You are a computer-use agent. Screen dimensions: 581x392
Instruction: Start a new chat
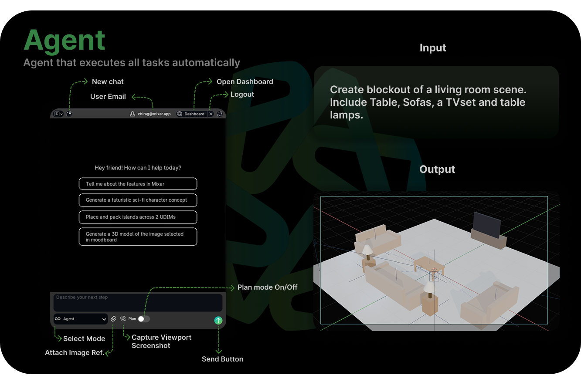coord(69,114)
